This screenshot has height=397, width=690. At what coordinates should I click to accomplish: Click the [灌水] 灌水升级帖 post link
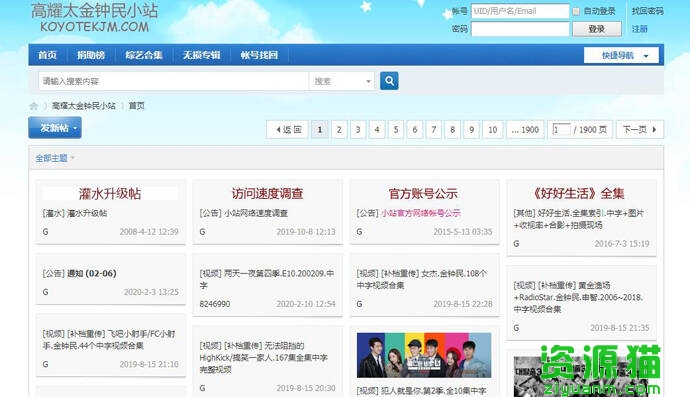pos(75,213)
